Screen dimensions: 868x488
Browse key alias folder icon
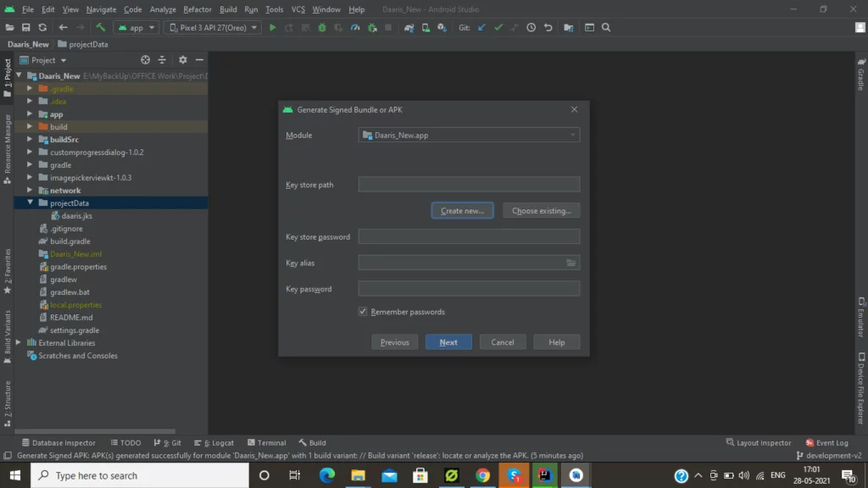571,263
